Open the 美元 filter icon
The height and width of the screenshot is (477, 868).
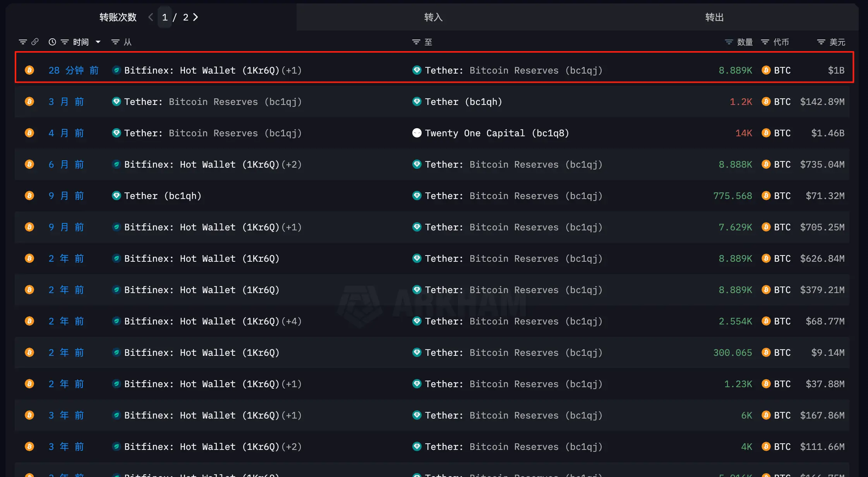point(821,42)
